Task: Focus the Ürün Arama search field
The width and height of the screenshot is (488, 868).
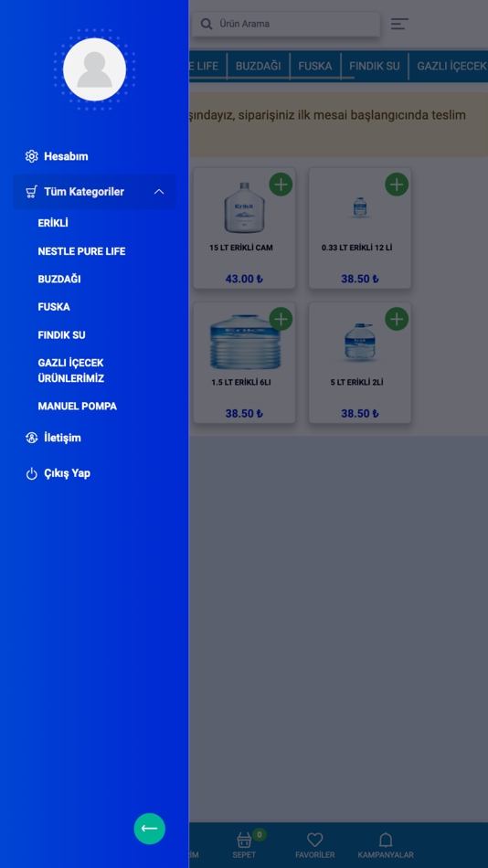Action: point(286,24)
